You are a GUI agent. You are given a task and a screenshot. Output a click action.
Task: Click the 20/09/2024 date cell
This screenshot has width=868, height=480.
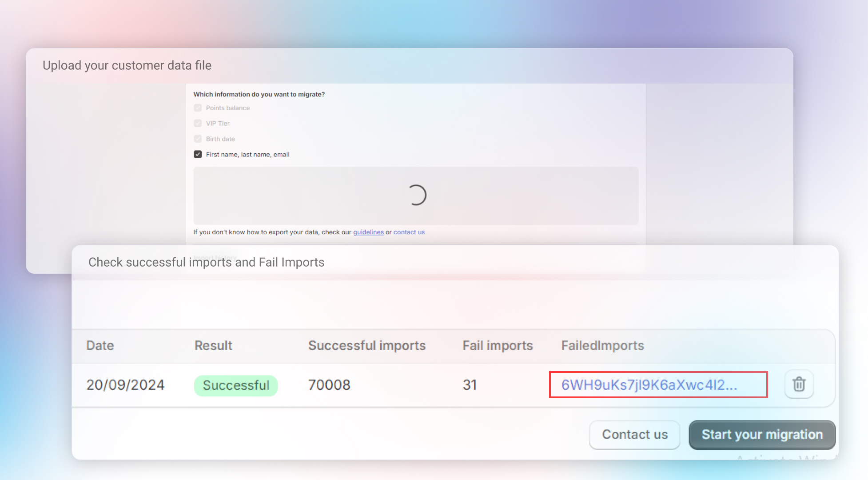[125, 385]
